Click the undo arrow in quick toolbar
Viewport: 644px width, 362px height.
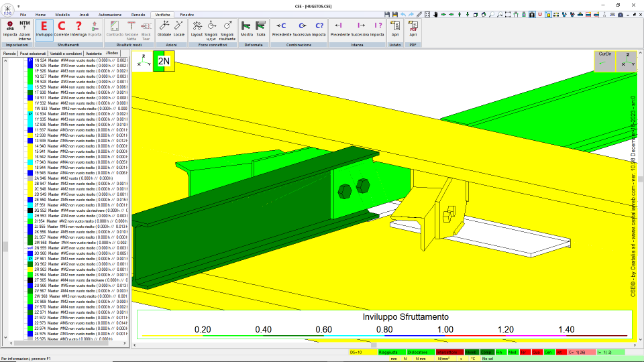pos(403,14)
